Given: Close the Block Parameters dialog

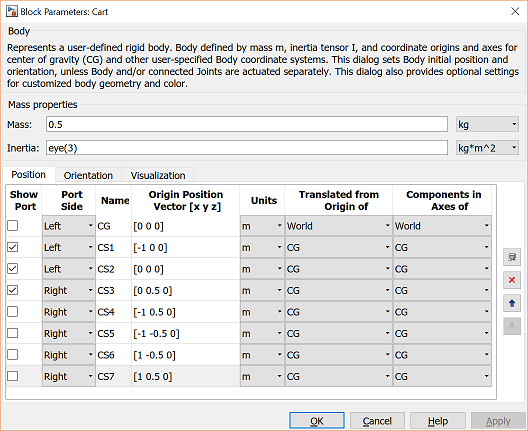Looking at the screenshot, I should point(515,11).
